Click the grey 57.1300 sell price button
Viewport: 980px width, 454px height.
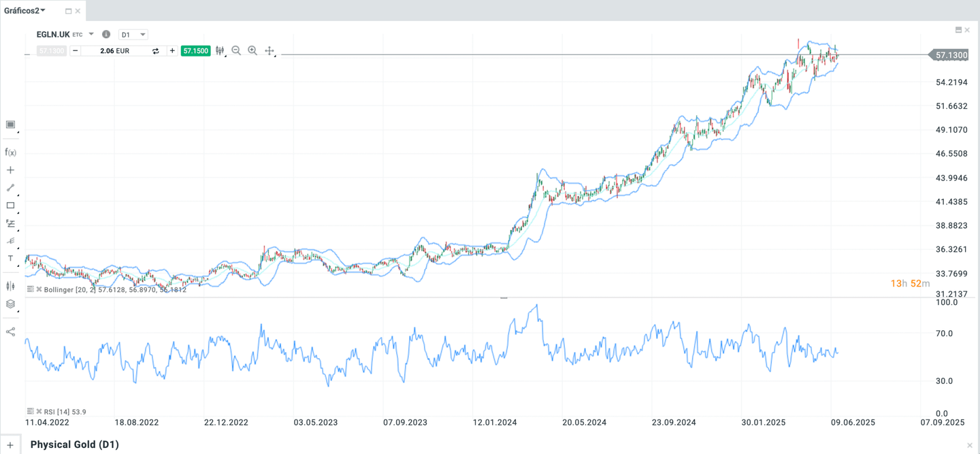click(52, 51)
